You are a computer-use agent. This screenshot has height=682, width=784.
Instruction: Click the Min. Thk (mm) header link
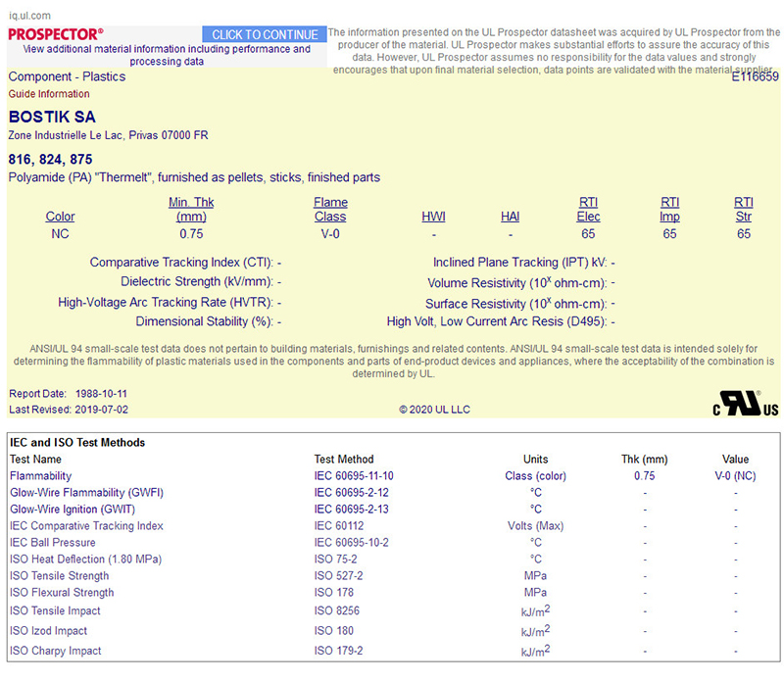(x=191, y=210)
